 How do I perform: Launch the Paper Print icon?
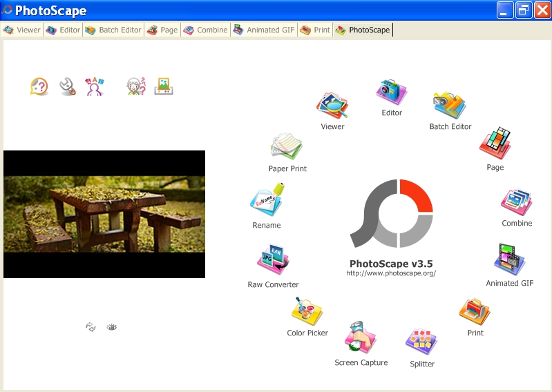(x=287, y=146)
